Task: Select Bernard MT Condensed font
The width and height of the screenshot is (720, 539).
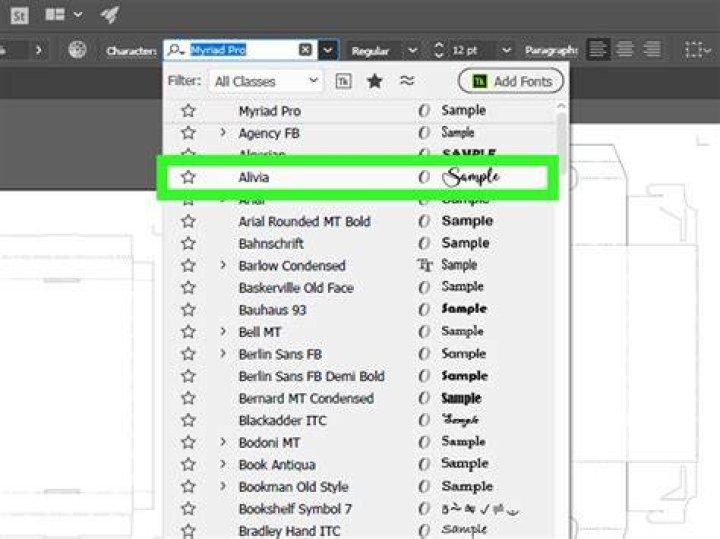Action: tap(306, 399)
